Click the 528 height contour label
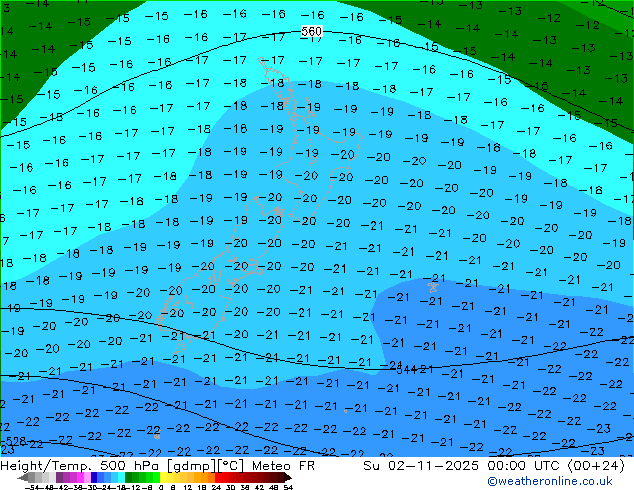The image size is (634, 490). point(16,441)
